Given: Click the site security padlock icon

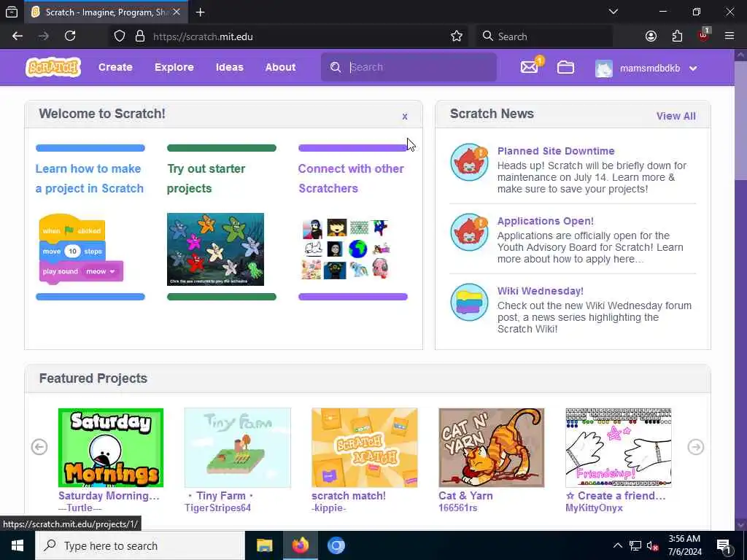Looking at the screenshot, I should 140,36.
